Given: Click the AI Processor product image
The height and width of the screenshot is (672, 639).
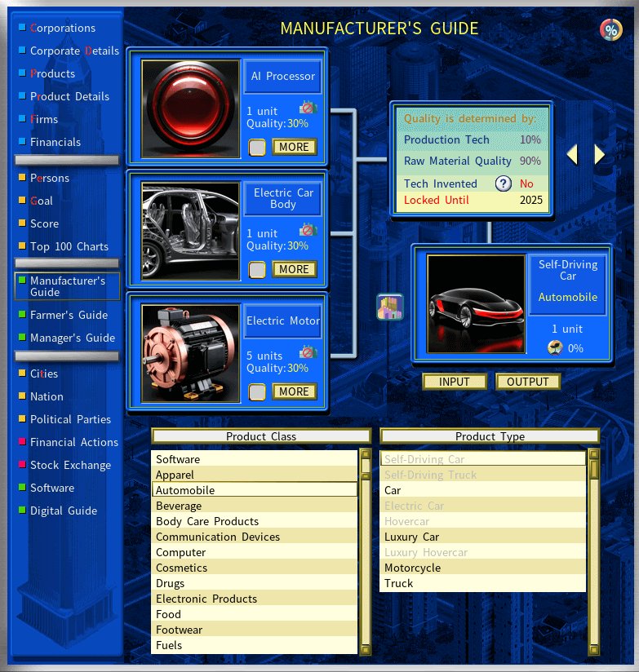Looking at the screenshot, I should click(x=190, y=108).
